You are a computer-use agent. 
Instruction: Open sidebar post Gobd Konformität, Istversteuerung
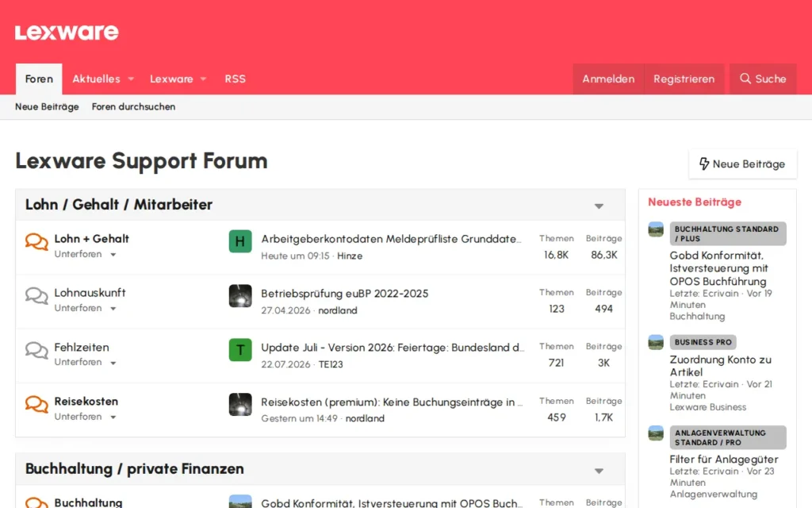(718, 268)
